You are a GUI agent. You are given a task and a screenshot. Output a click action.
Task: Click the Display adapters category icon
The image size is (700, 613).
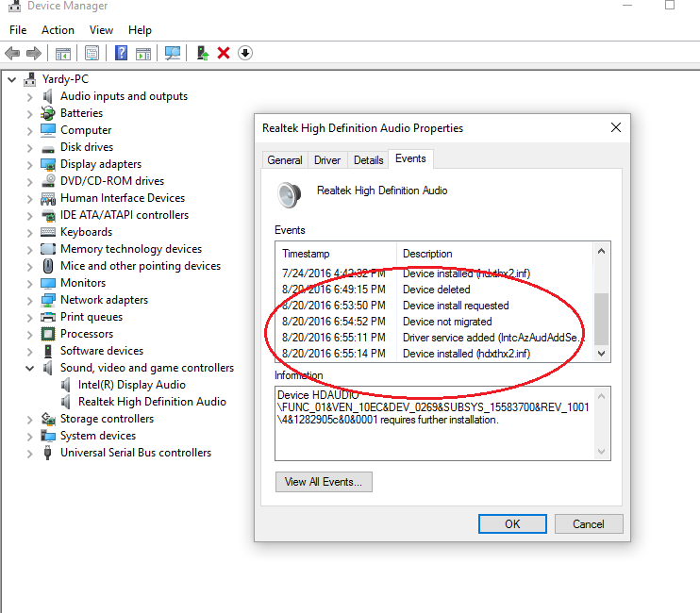[x=48, y=164]
